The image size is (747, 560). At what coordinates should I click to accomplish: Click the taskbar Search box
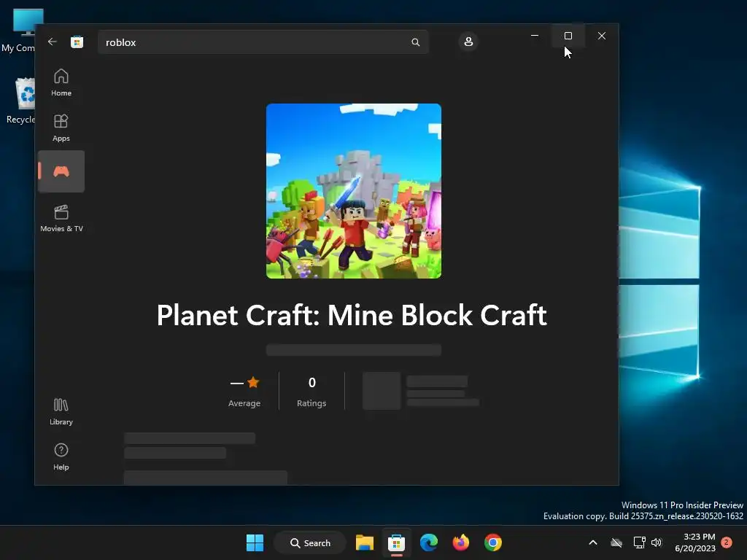(309, 542)
